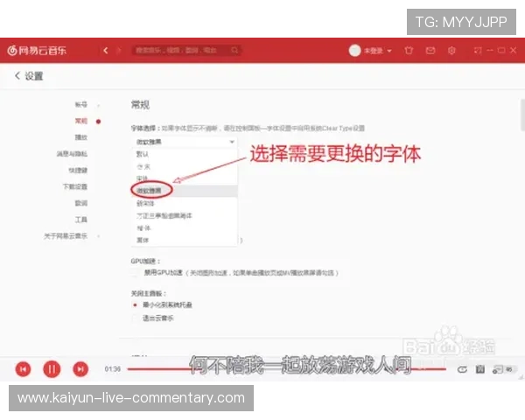The height and width of the screenshot is (420, 525).
Task: Switch to mini player mode icon
Action: pyautogui.click(x=478, y=51)
